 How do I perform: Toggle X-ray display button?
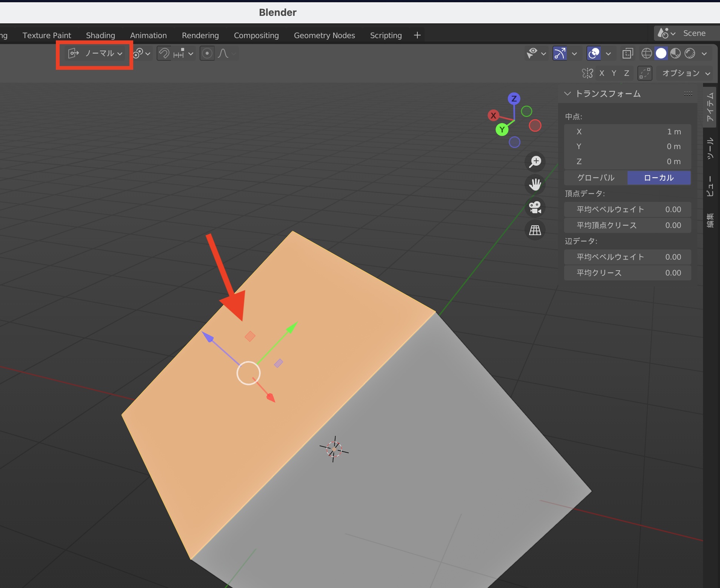[x=628, y=54]
